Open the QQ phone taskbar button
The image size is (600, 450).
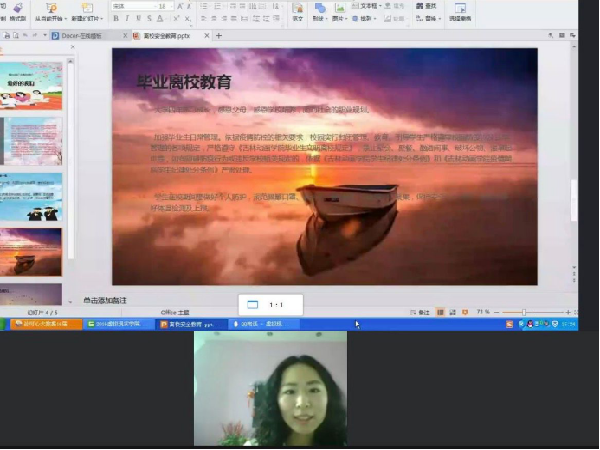264,324
